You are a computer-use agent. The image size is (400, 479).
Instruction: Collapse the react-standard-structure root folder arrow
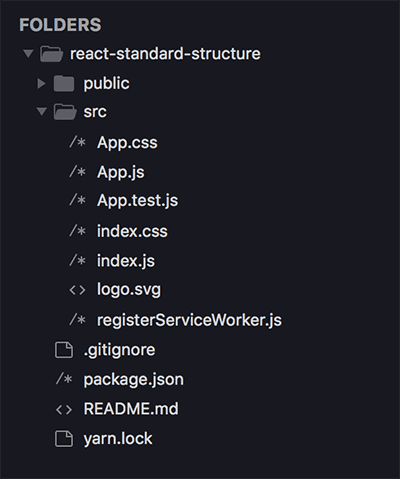[x=28, y=53]
